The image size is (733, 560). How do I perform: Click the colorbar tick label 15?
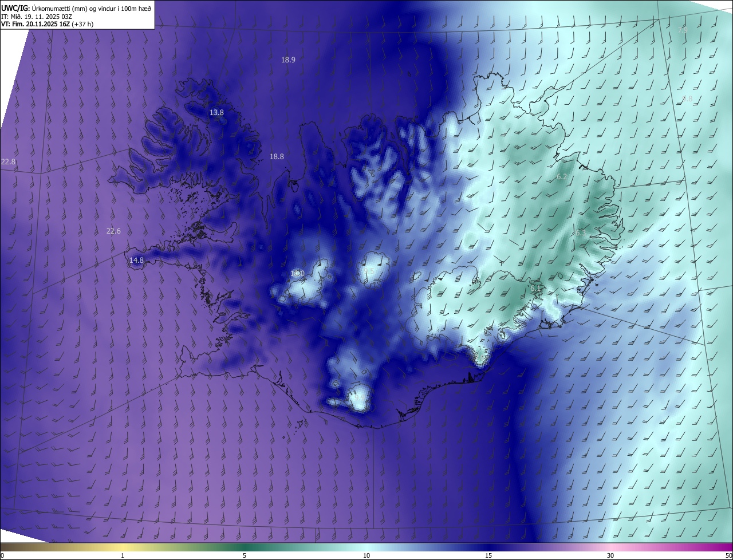(488, 555)
